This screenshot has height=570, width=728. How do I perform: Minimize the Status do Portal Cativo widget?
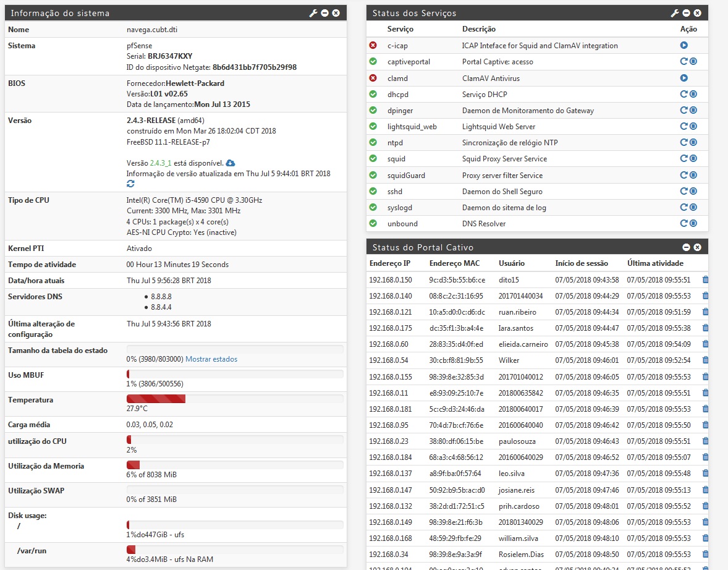point(686,247)
